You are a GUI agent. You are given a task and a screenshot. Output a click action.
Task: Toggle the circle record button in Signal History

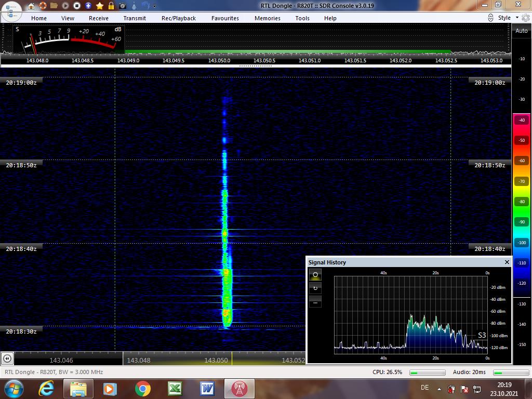(315, 274)
